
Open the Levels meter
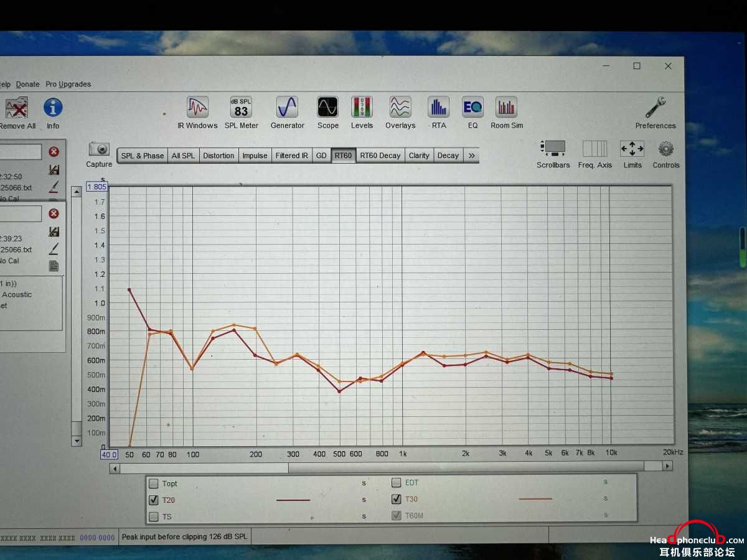pos(362,113)
